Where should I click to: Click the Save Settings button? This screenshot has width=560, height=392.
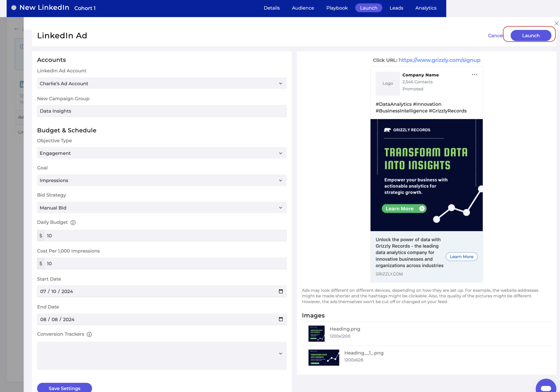(x=64, y=388)
